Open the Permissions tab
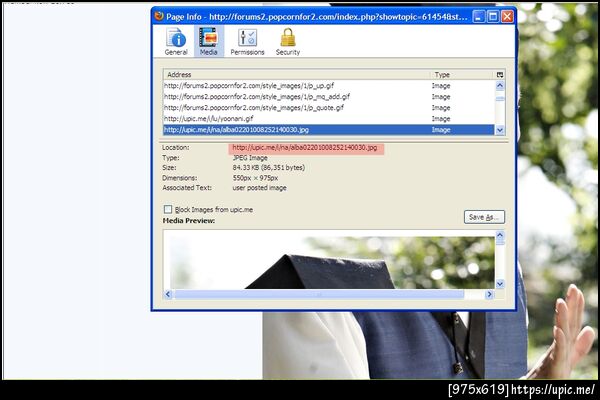This screenshot has height=400, width=600. (247, 42)
